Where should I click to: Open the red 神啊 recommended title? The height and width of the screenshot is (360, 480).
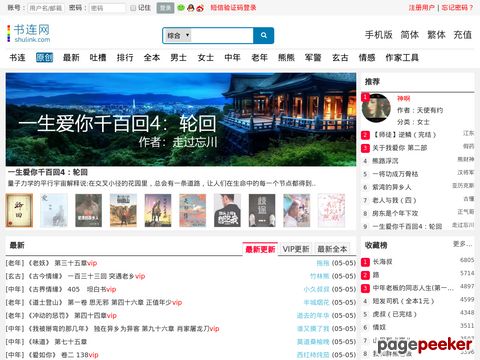click(404, 99)
